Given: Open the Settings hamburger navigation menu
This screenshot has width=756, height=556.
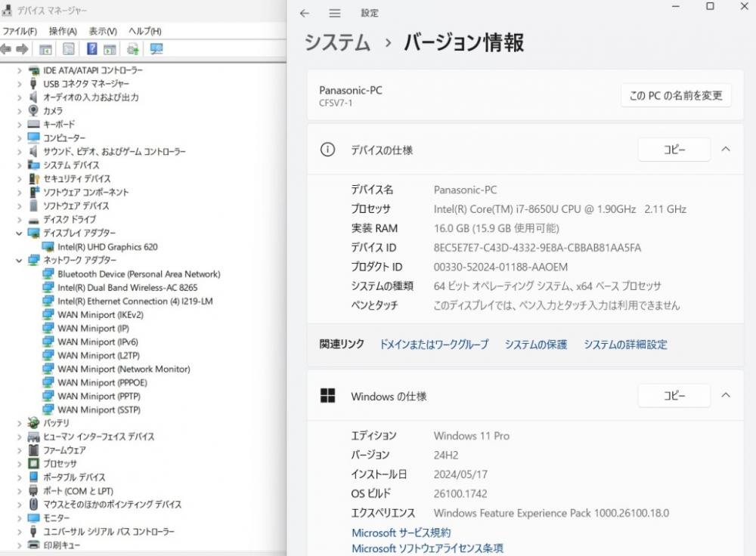Looking at the screenshot, I should (335, 14).
